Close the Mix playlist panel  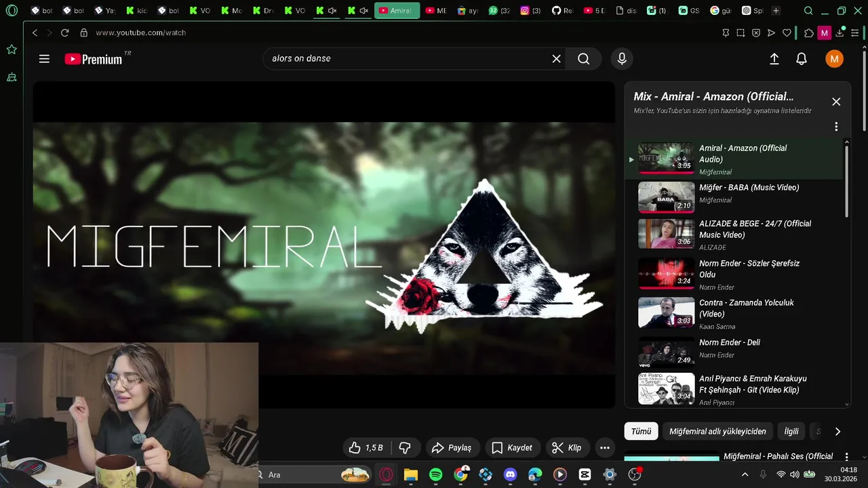tap(836, 102)
